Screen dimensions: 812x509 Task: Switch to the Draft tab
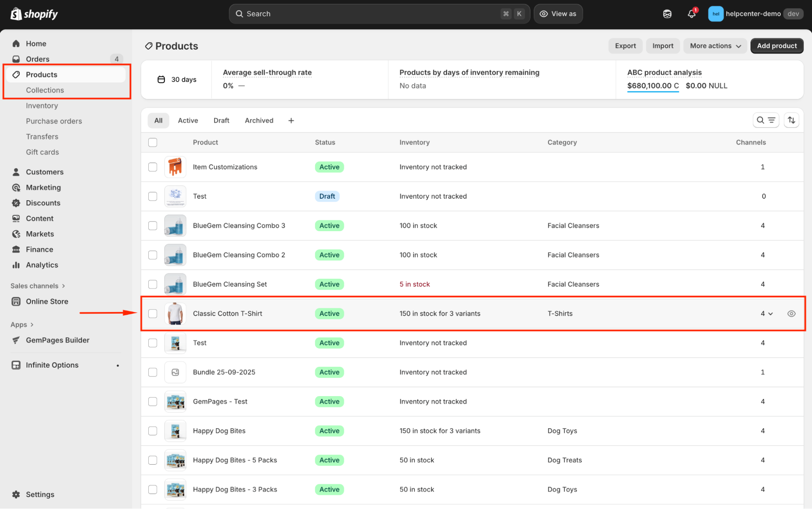pyautogui.click(x=221, y=121)
